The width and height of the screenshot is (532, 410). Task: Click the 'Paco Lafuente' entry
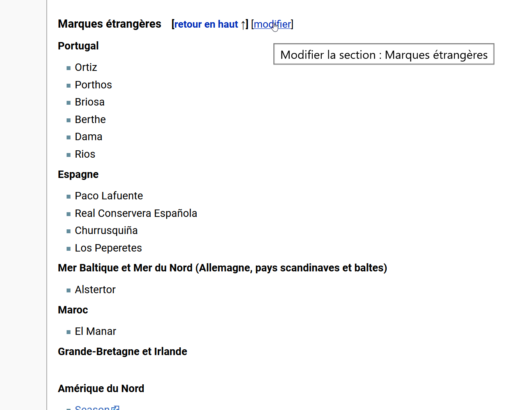coord(109,196)
